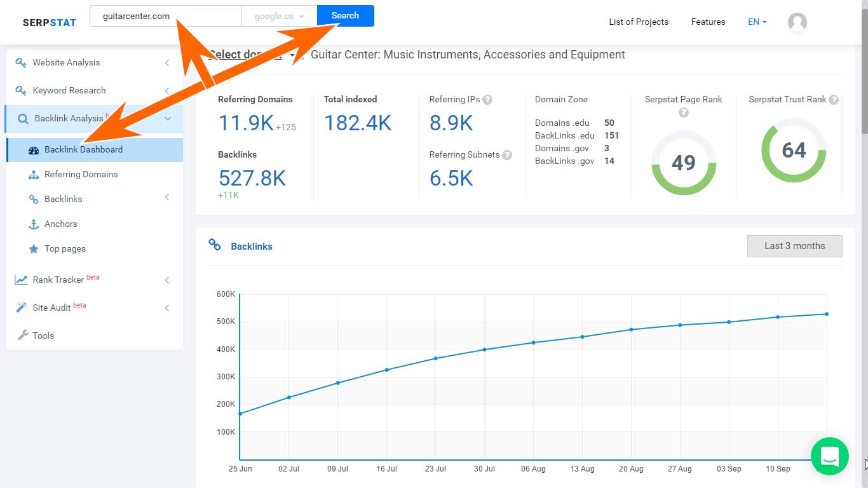The width and height of the screenshot is (868, 488).
Task: Click the 182.4K Total indexed value
Action: tap(358, 123)
